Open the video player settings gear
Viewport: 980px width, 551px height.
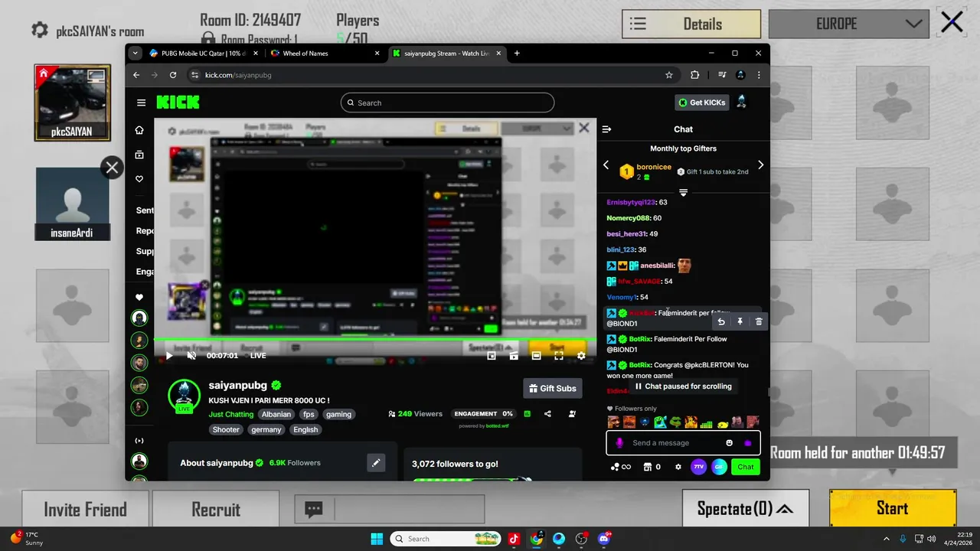[x=581, y=356]
